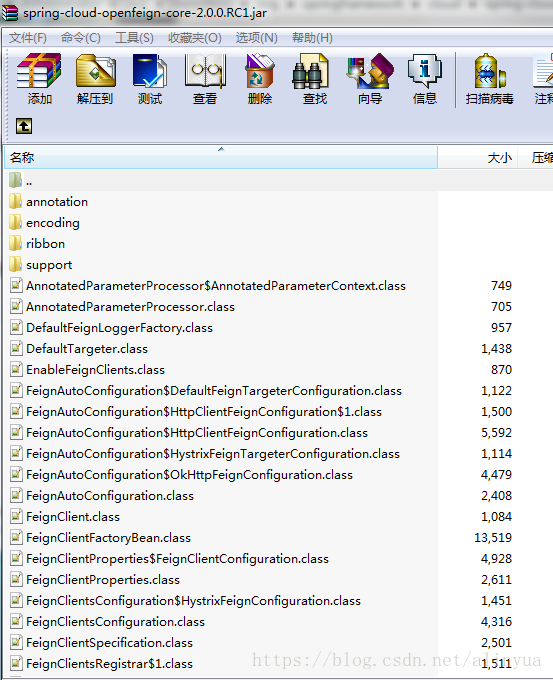
Task: Select FeignClientSpecification.class file
Action: (x=109, y=643)
